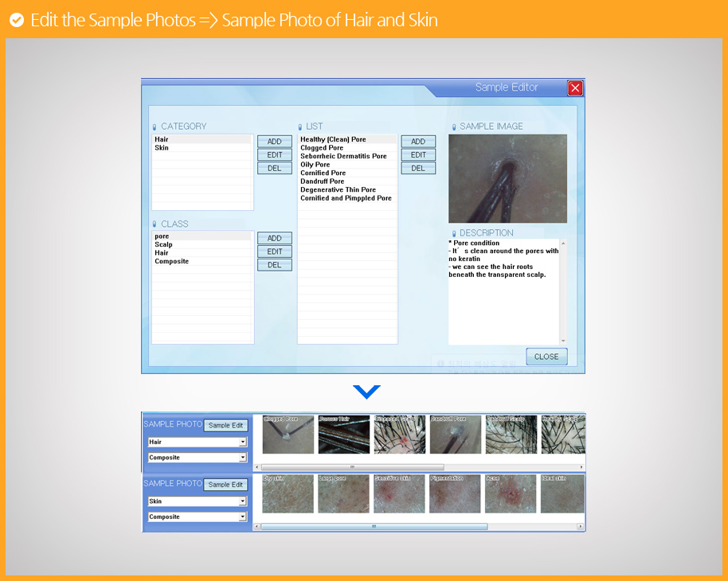Screen dimensions: 728x581
Task: Expand Composite dropdown under the Skin selector
Action: 243,517
